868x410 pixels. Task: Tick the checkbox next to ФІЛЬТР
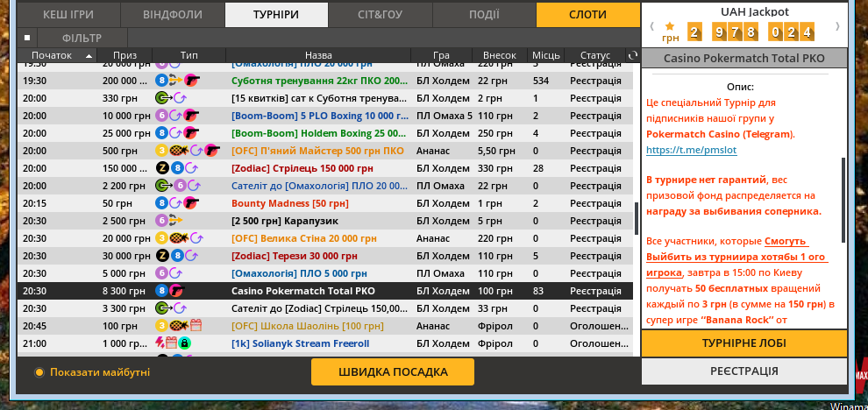coord(26,39)
